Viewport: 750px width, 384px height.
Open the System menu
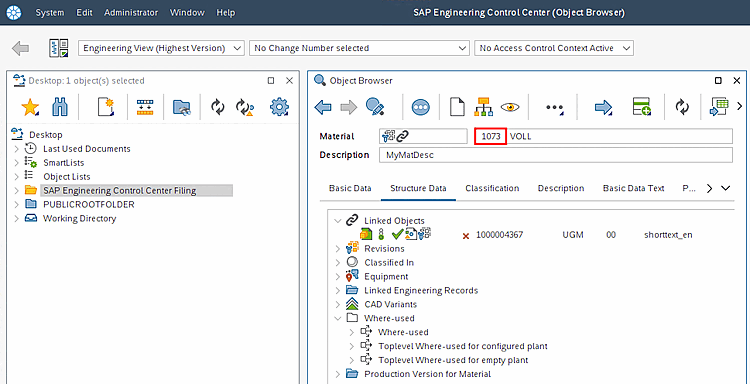[x=50, y=12]
